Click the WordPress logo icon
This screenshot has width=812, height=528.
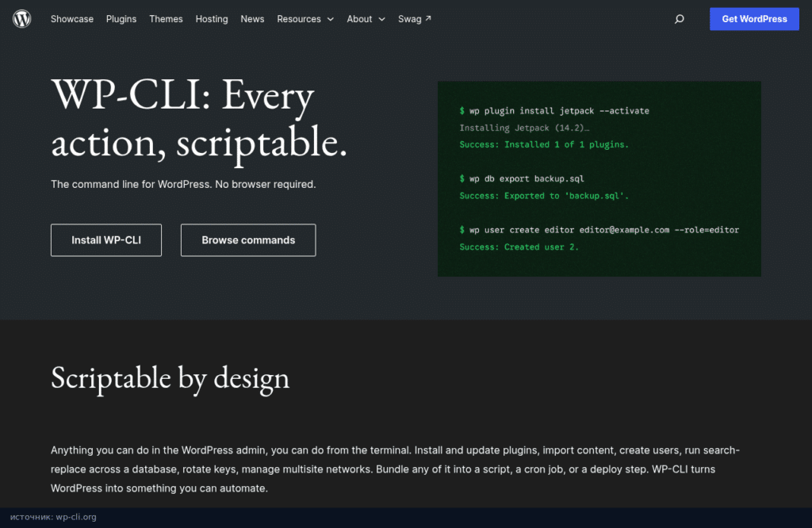coord(21,19)
